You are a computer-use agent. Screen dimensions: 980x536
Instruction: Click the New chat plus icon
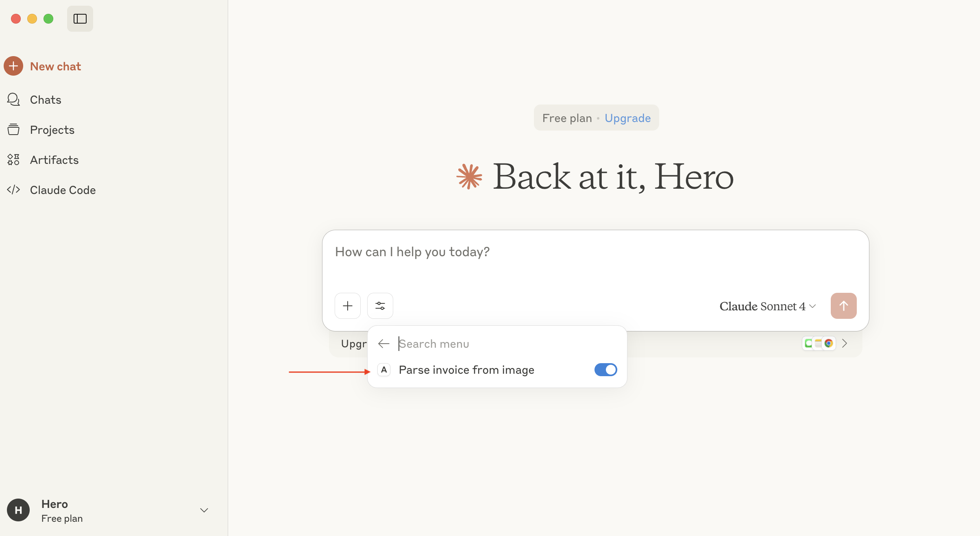tap(13, 66)
